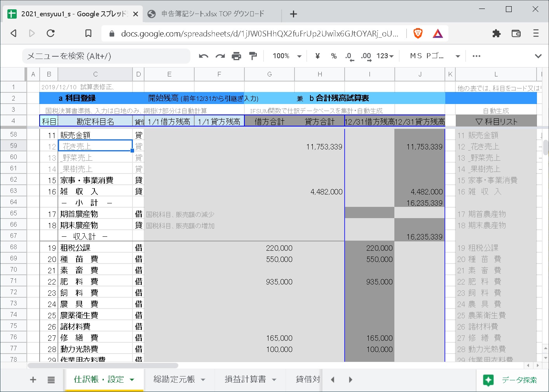Select 動力光熱費 account name cell
549x392 pixels.
(x=95, y=349)
